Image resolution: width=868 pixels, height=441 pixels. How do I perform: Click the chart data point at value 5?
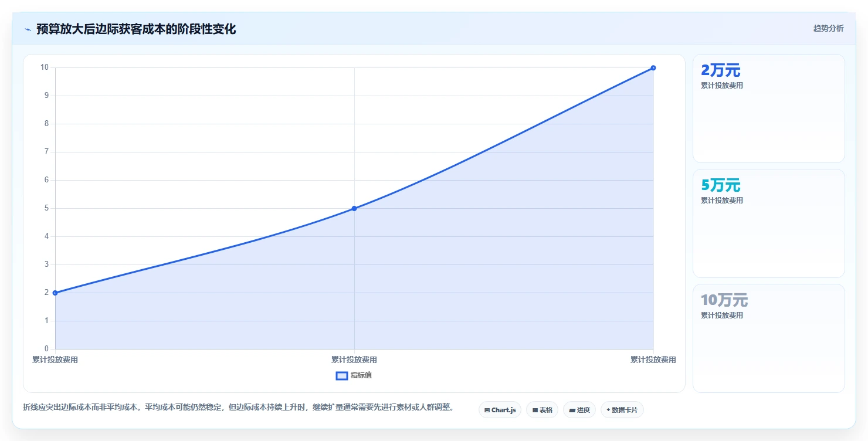pos(354,208)
